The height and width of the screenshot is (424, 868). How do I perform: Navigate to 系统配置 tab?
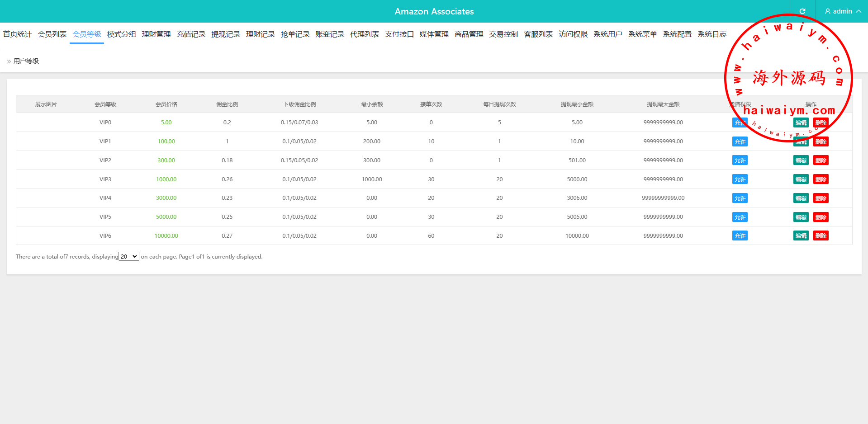677,34
